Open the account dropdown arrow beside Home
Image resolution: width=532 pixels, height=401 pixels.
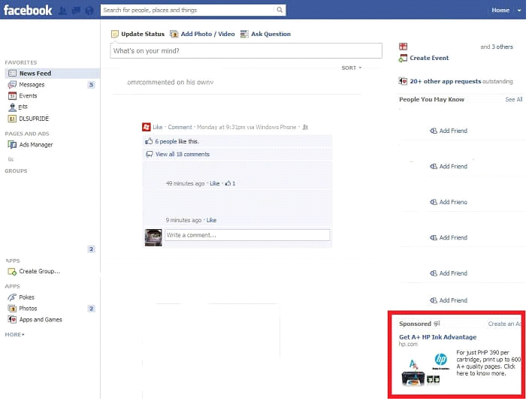(519, 11)
